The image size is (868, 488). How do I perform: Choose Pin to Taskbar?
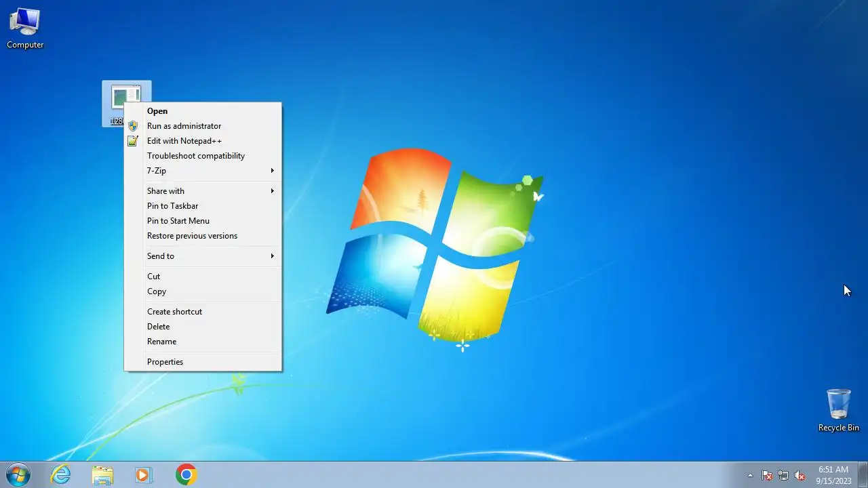coord(203,206)
